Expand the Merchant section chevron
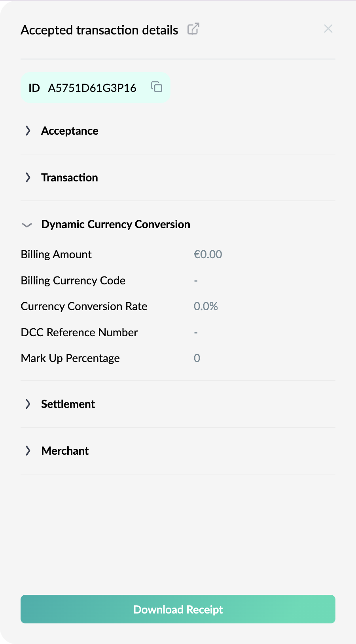 click(x=28, y=451)
